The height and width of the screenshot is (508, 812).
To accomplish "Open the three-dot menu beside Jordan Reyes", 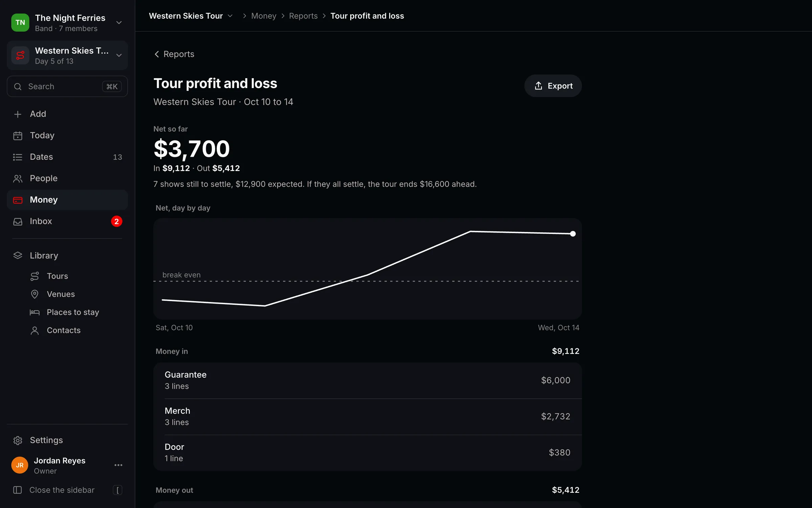I will [x=118, y=465].
